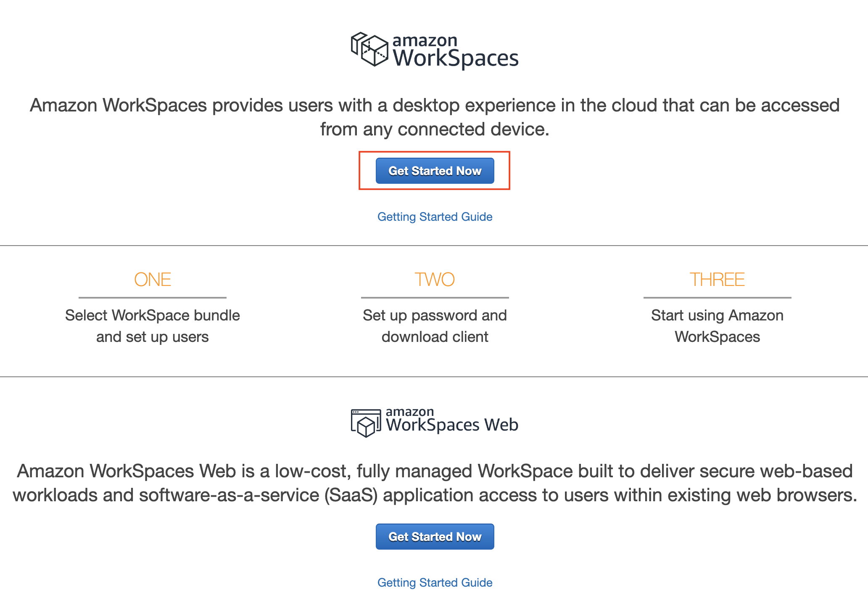
Task: Click the WorkSpaces Web browser-window logo
Action: pyautogui.click(x=366, y=423)
